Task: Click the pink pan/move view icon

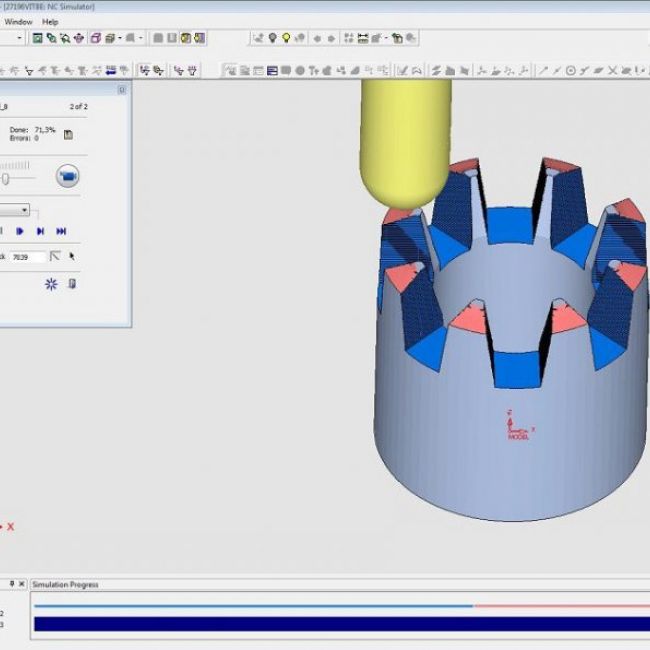Action: [79, 39]
